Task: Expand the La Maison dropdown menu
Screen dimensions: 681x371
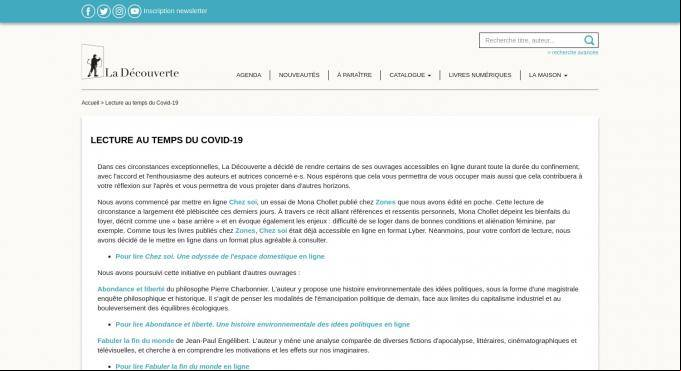Action: pos(548,75)
